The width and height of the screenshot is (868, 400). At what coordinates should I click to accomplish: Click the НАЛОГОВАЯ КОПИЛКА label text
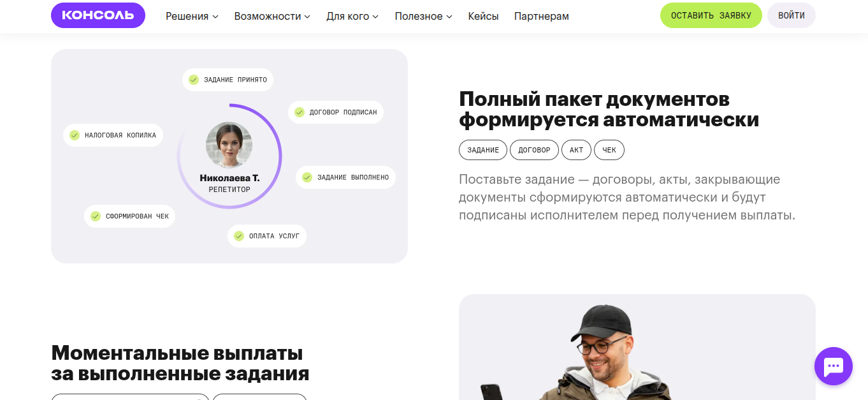120,135
